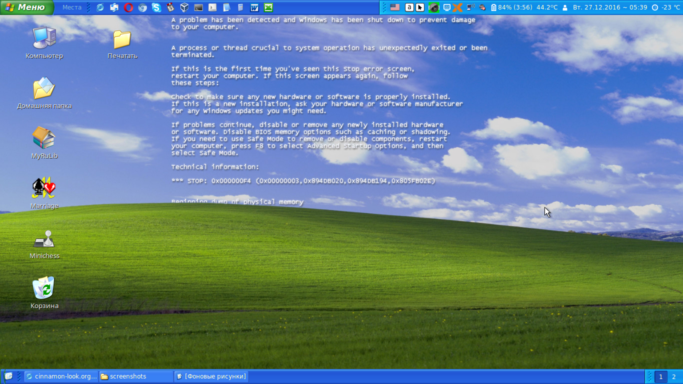Screen dimensions: 683x384
Task: Open the dark terminal launcher
Action: click(198, 7)
